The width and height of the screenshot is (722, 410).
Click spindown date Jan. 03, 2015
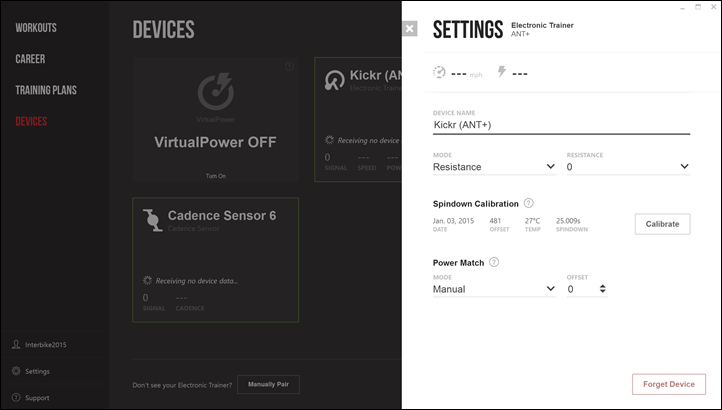[453, 221]
